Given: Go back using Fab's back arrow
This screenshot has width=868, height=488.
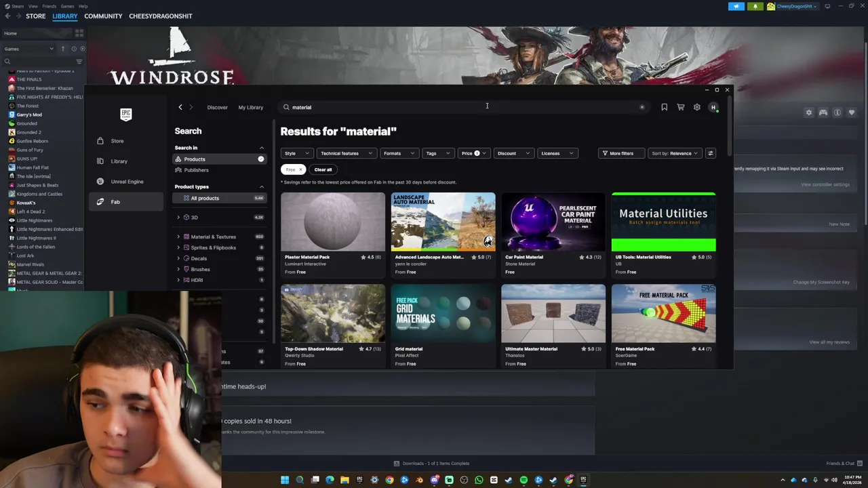Looking at the screenshot, I should point(180,107).
